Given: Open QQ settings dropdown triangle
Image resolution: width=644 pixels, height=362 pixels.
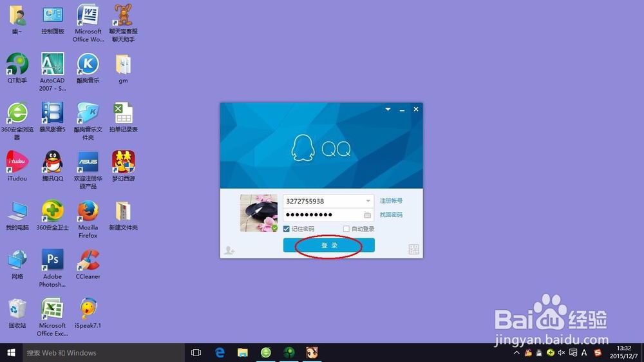Looking at the screenshot, I should 388,110.
